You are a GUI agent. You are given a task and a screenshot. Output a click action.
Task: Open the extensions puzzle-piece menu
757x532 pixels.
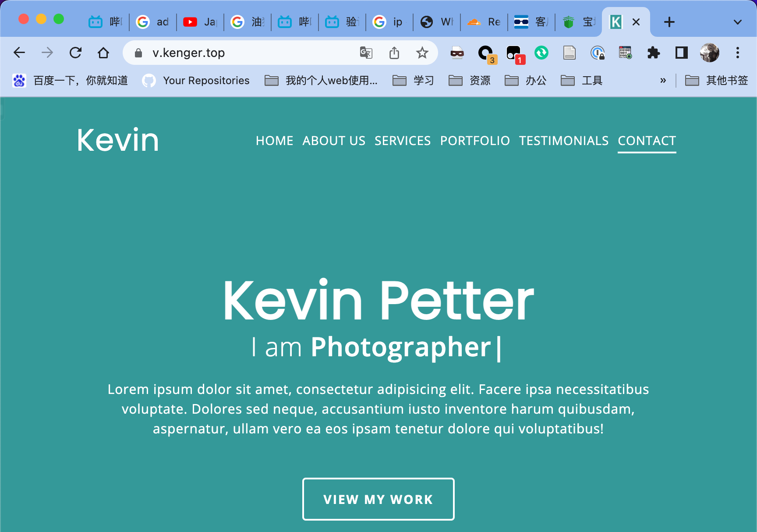[654, 53]
